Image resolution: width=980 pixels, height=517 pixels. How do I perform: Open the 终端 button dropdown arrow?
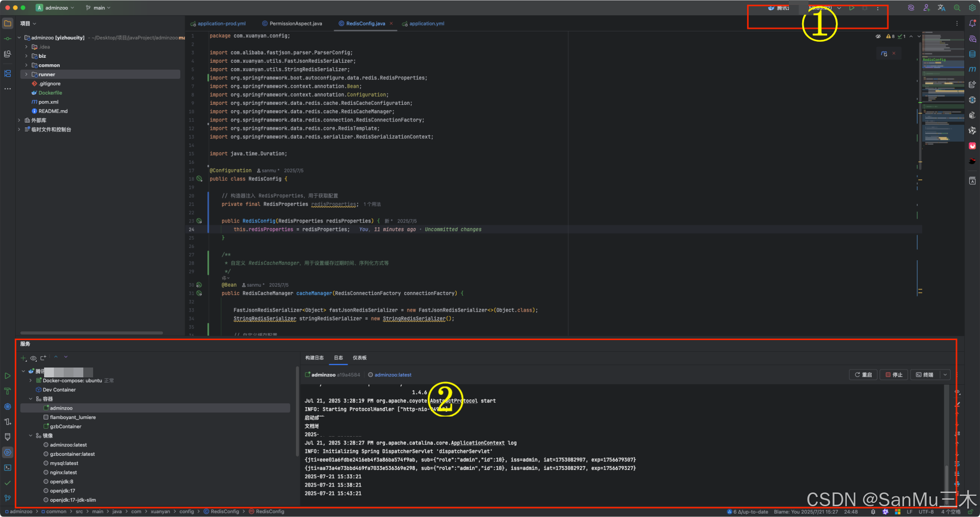pos(945,375)
